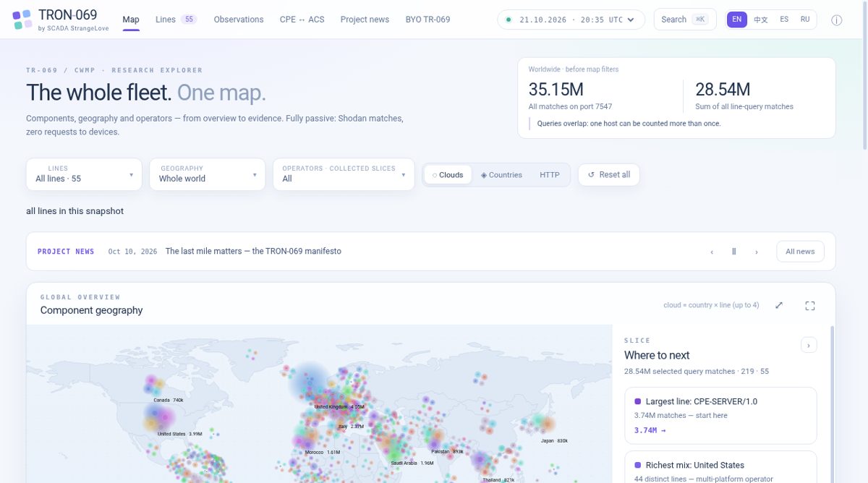Open the CPE ↔ ACS tab
This screenshot has height=483, width=868.
(302, 20)
